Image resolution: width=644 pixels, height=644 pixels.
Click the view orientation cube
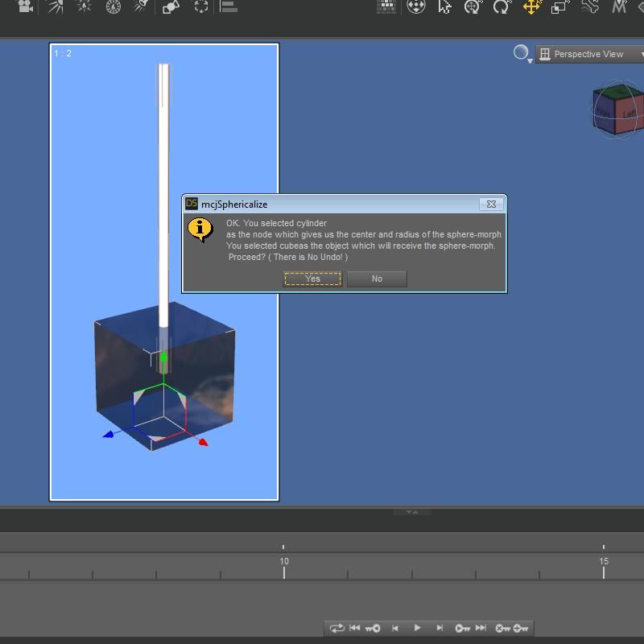pos(618,109)
